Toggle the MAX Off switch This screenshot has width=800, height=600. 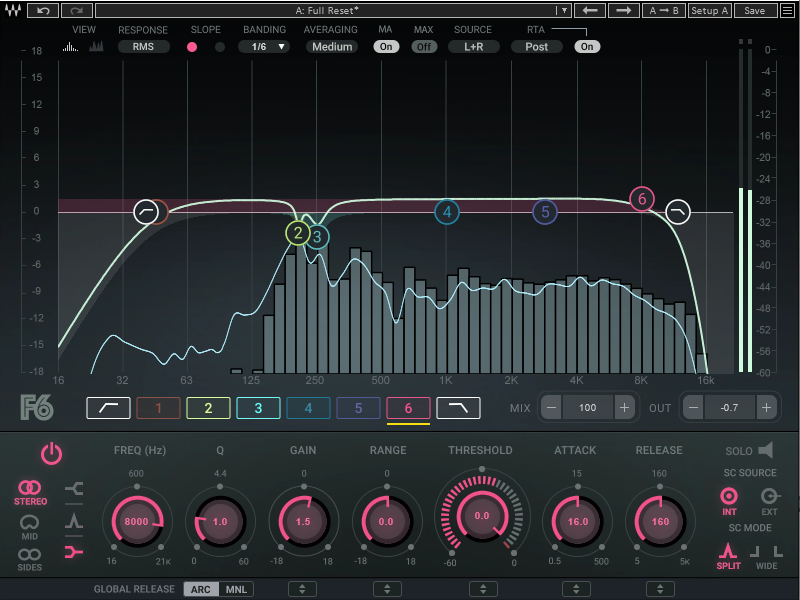[x=424, y=47]
